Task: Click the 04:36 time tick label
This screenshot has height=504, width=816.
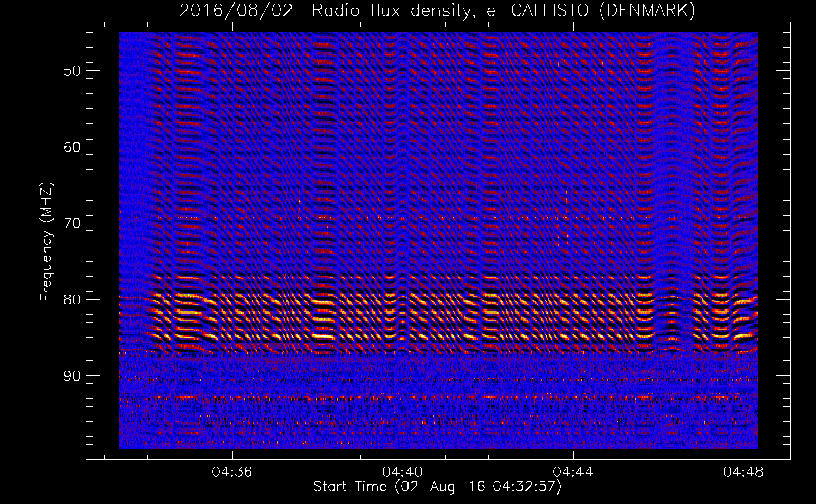Action: 232,472
